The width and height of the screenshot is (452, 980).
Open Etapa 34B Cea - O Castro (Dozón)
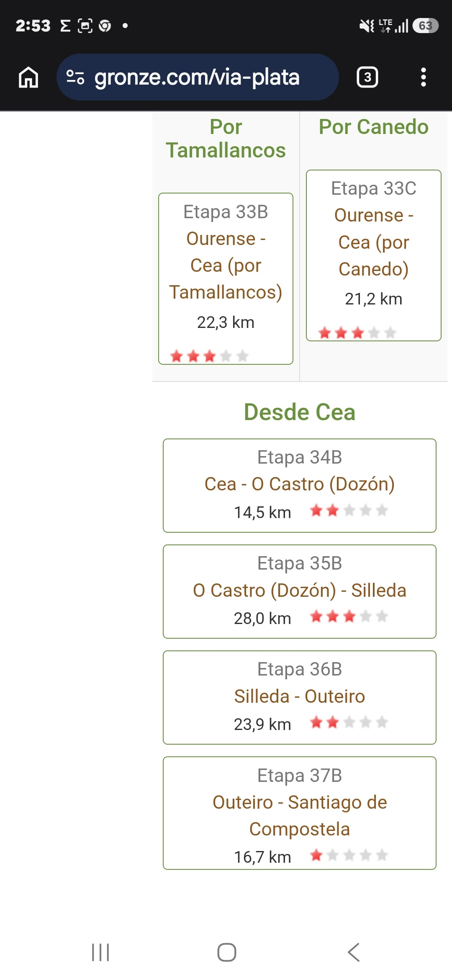point(300,486)
